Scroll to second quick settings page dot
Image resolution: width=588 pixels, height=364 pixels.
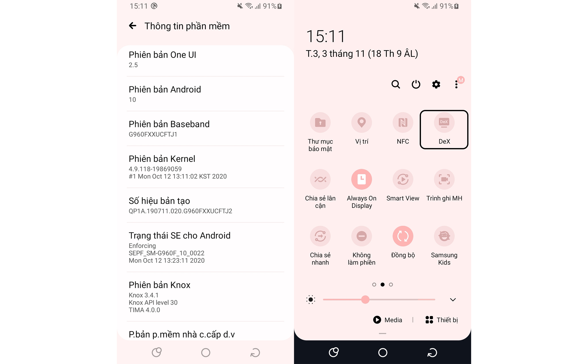click(382, 284)
